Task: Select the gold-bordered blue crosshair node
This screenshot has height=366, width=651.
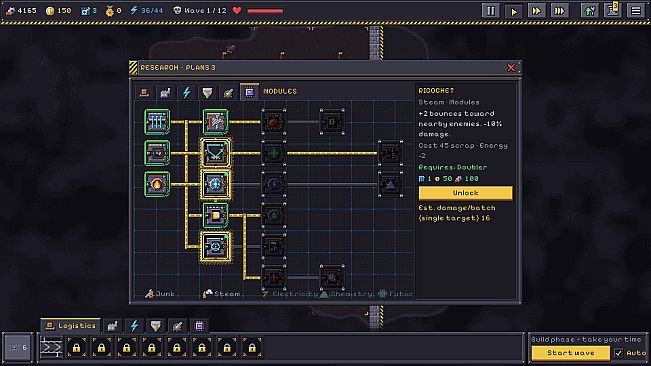Action: (215, 184)
